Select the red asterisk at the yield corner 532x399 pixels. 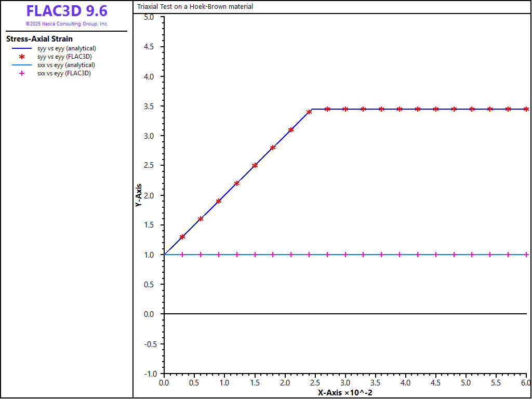pos(309,112)
